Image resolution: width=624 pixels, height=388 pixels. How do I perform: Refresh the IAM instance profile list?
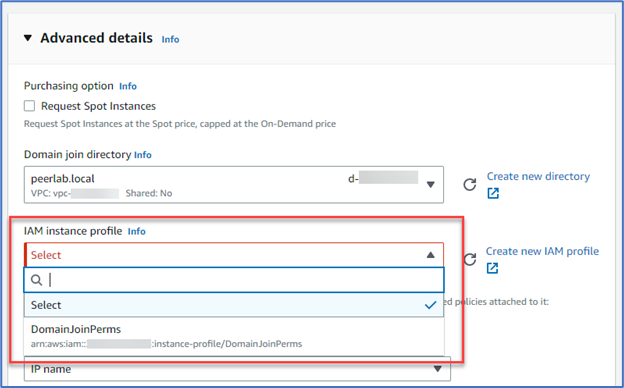click(x=470, y=259)
